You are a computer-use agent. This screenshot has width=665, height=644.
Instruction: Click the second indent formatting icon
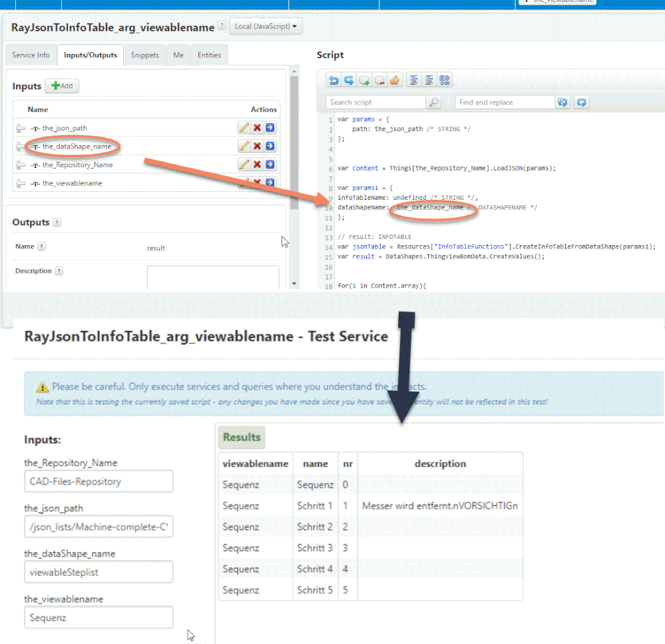[429, 80]
